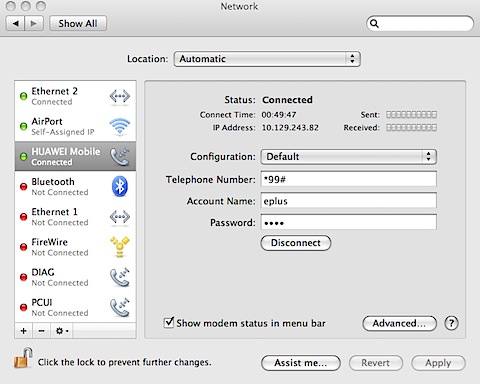This screenshot has height=384, width=480.
Task: Click the lock to prevent changes
Action: pyautogui.click(x=23, y=358)
